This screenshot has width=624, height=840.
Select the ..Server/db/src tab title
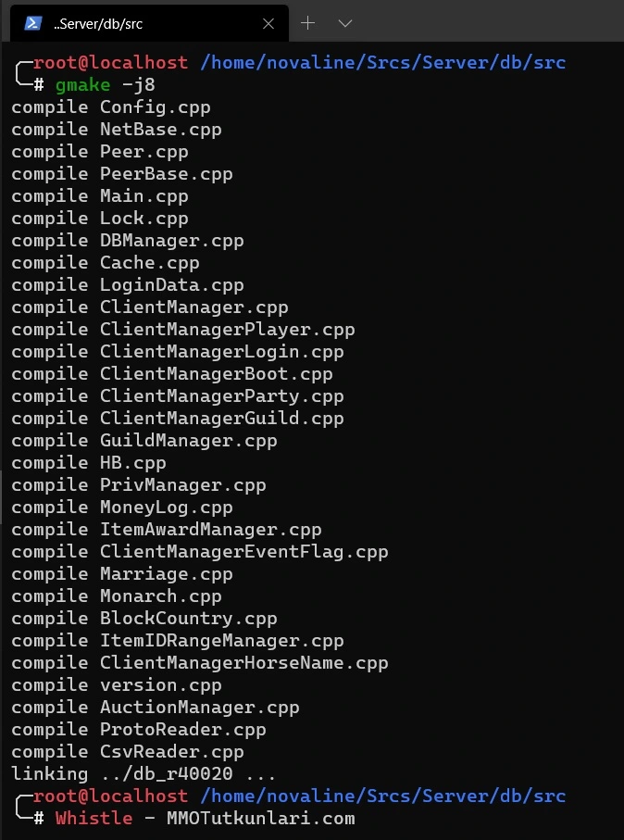(98, 24)
